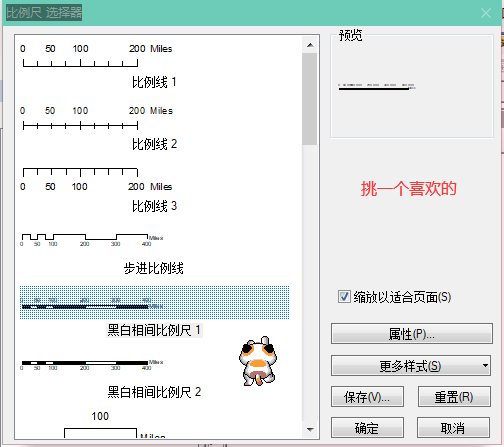Pick the 黑白相间比例尺 2 scale bar
504x447 pixels.
tap(92, 364)
